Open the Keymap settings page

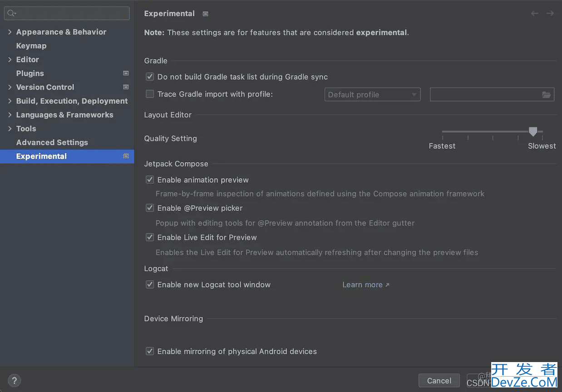31,46
